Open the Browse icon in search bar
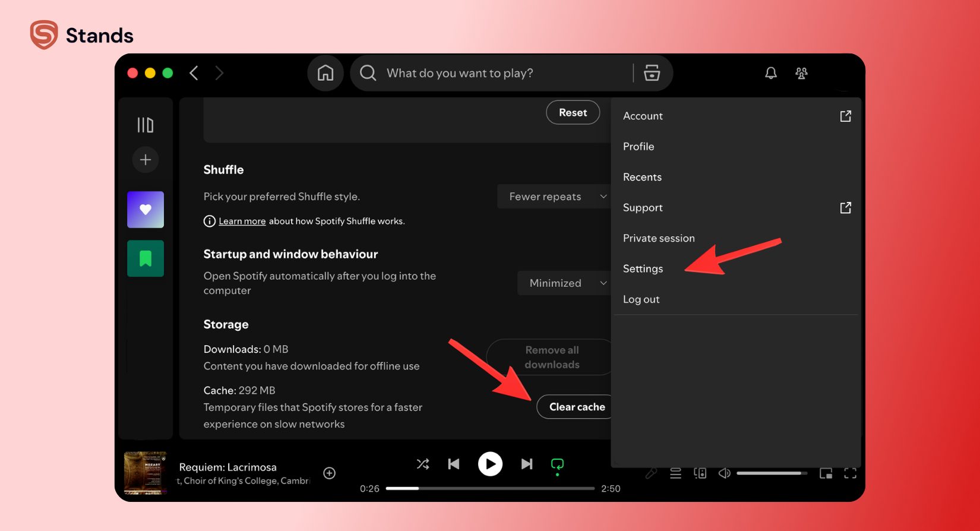This screenshot has height=531, width=980. 652,73
